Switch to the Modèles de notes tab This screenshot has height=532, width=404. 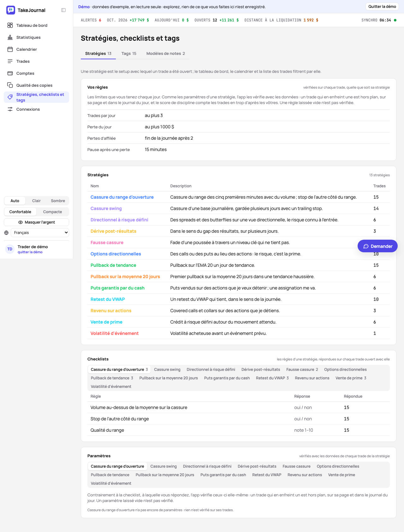(x=166, y=54)
